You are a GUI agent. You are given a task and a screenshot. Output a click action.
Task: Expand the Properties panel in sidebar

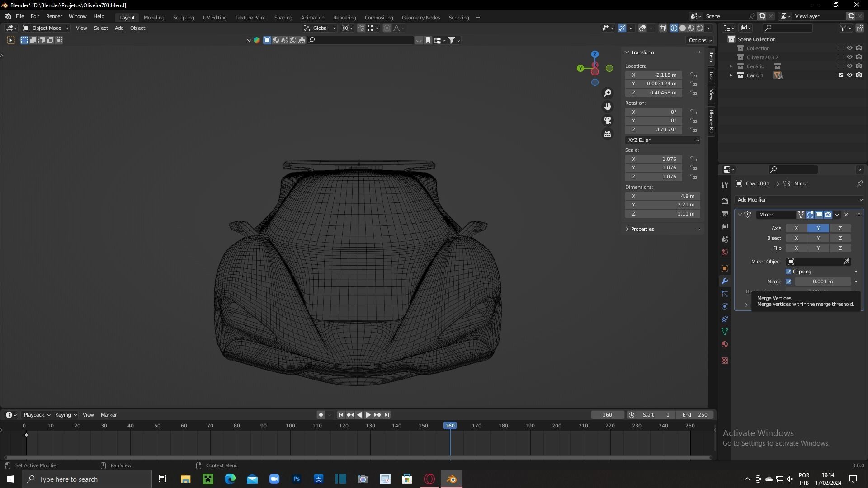[642, 229]
